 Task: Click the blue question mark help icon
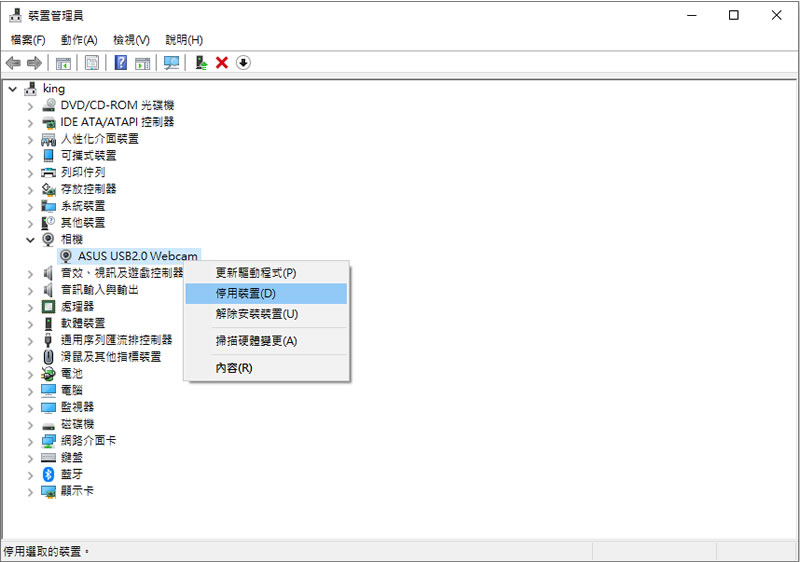point(120,63)
